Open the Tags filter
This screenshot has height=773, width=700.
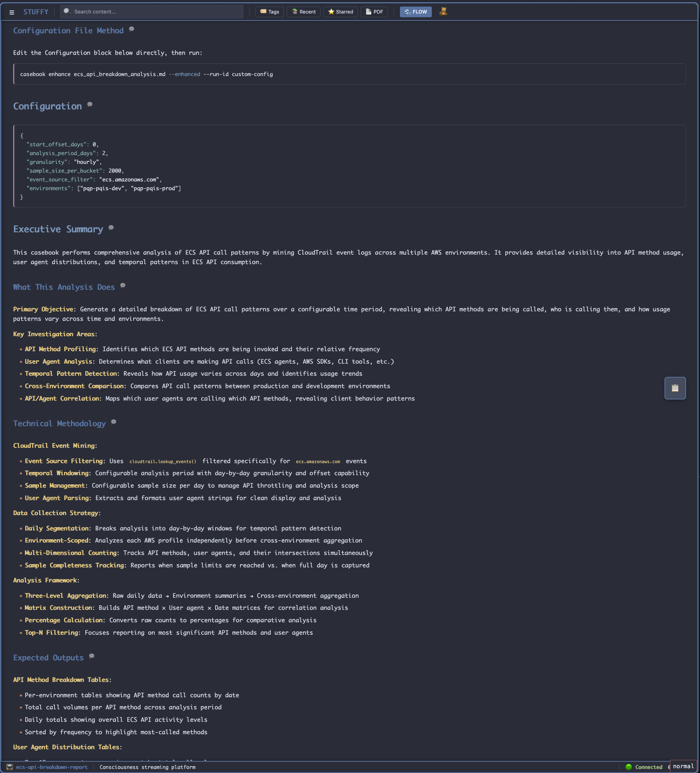270,12
